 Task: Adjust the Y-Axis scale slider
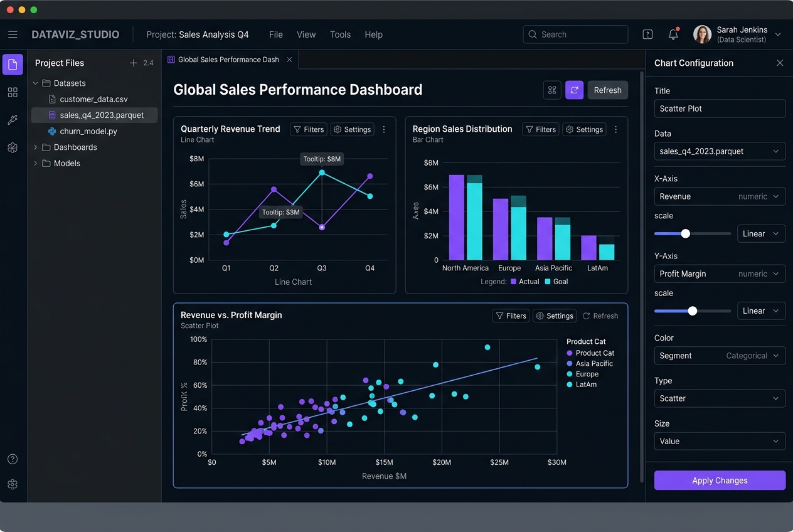[693, 311]
